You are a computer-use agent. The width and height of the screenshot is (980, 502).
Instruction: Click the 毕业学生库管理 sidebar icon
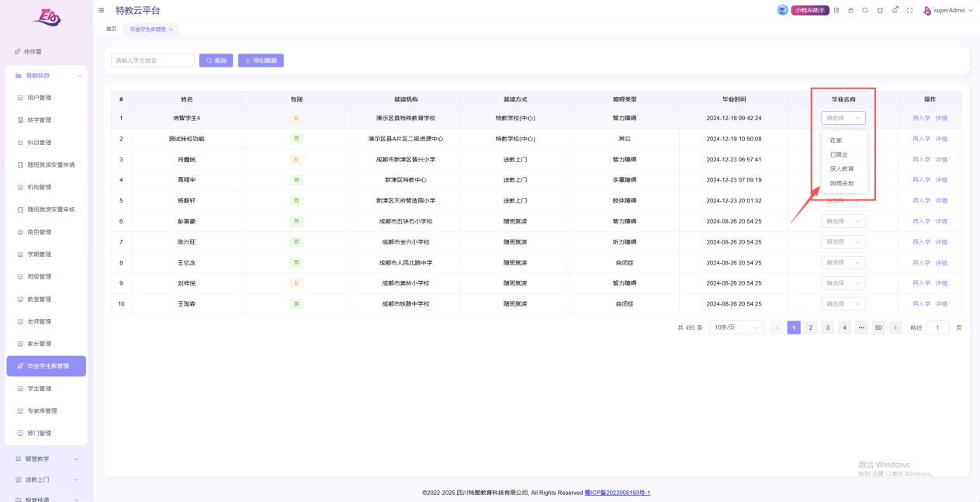[x=20, y=366]
